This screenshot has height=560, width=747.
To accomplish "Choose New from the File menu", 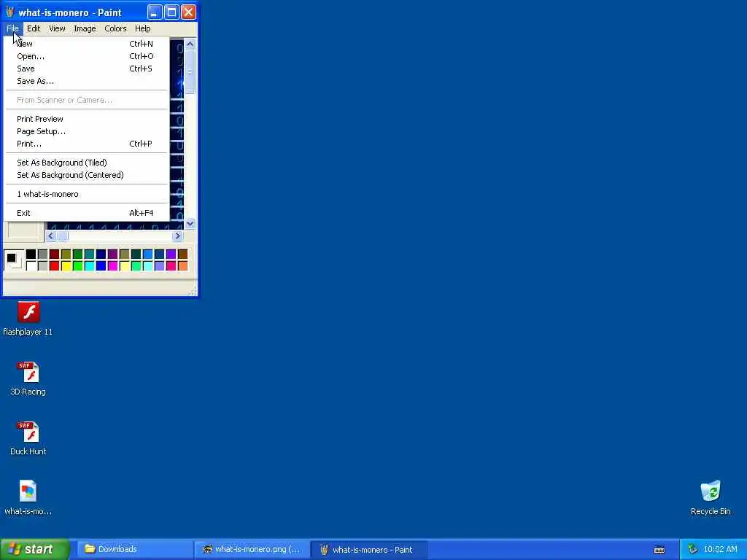I will [87, 44].
